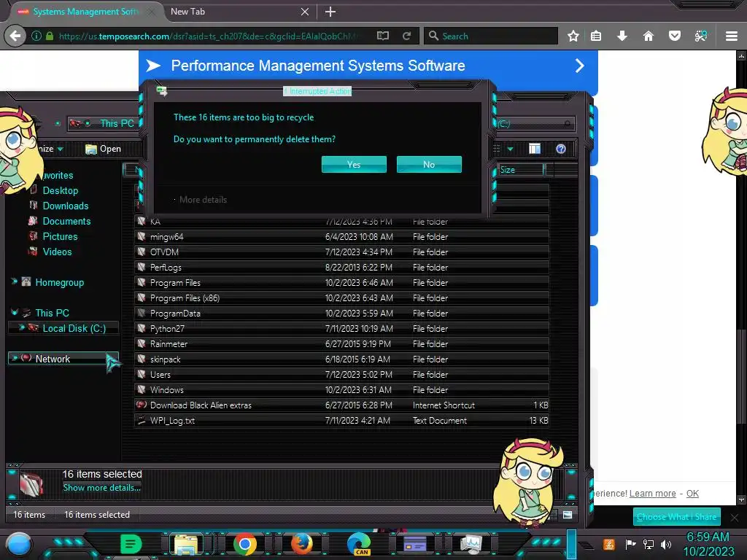Decline deletion by choosing No
The height and width of the screenshot is (560, 747).
429,164
